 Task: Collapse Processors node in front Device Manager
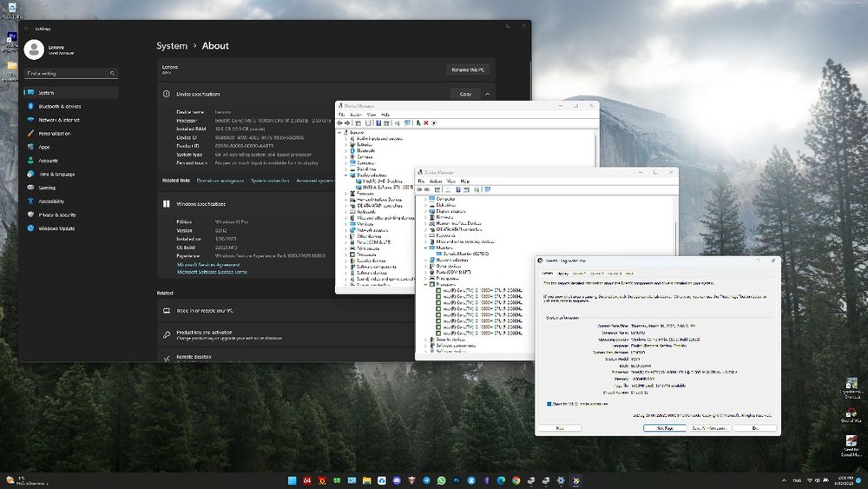click(425, 284)
